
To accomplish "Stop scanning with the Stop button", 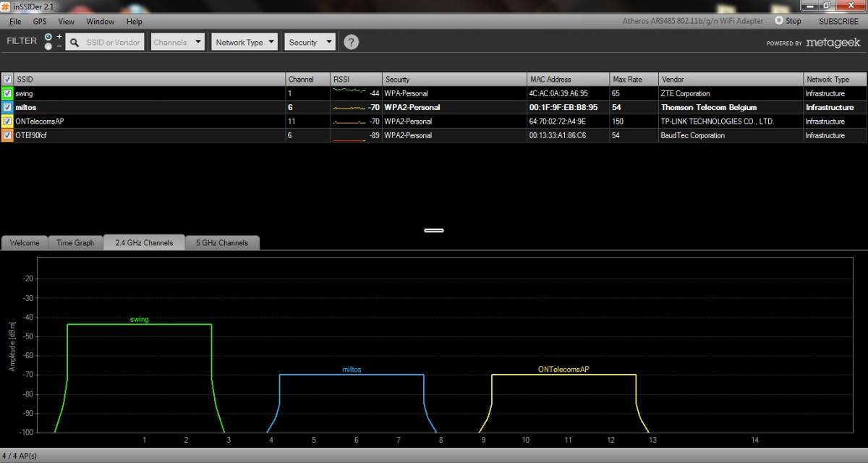I will pos(788,21).
